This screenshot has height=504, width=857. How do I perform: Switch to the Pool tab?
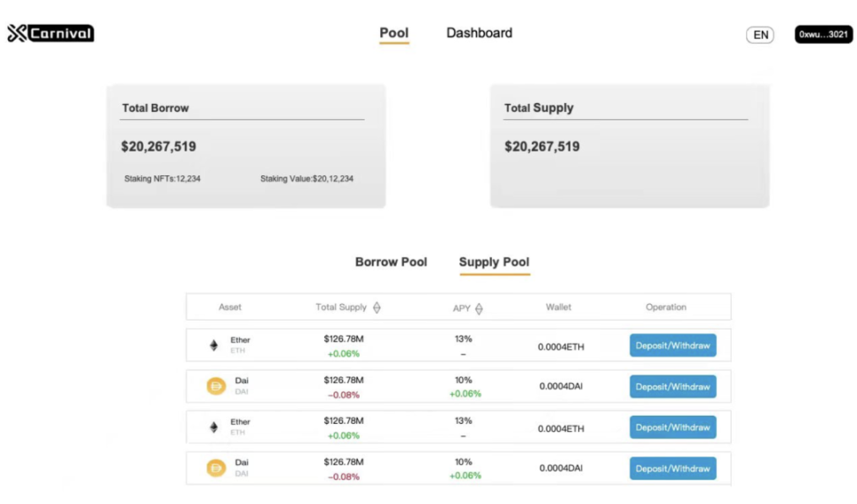[394, 33]
